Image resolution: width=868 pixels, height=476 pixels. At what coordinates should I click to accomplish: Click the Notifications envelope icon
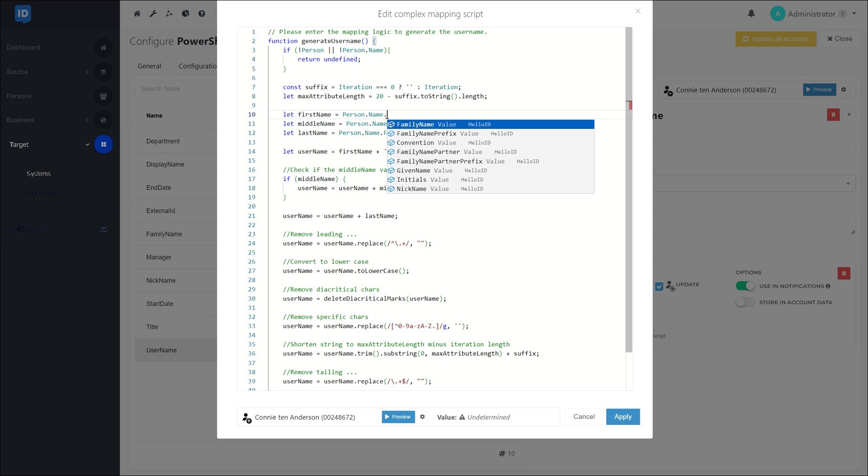click(x=103, y=229)
